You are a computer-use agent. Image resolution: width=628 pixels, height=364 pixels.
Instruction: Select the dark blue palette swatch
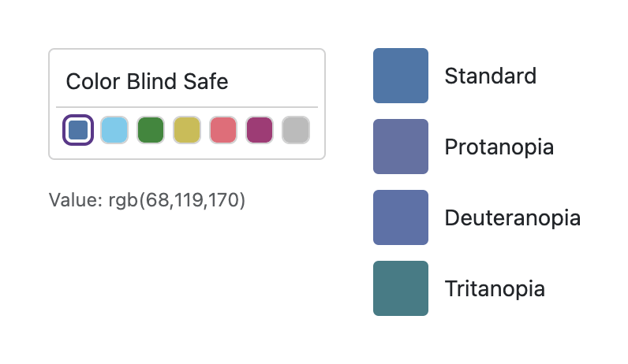click(x=78, y=129)
